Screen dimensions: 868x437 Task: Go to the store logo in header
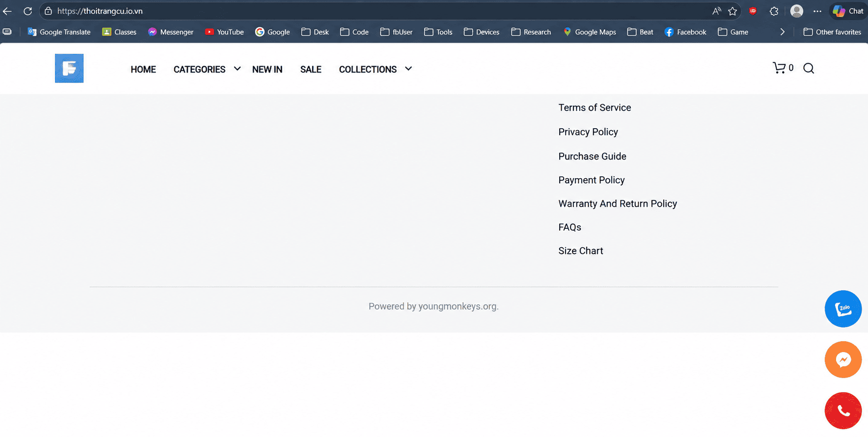pyautogui.click(x=69, y=68)
